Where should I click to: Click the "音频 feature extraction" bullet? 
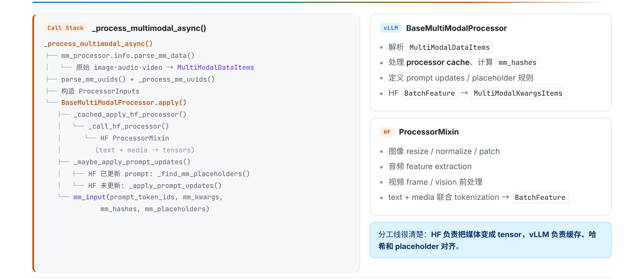click(x=430, y=166)
